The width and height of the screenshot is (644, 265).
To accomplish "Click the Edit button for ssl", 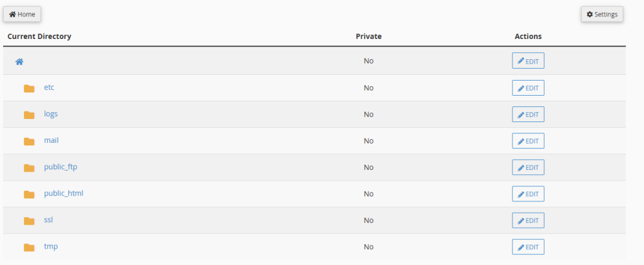I will coord(528,220).
